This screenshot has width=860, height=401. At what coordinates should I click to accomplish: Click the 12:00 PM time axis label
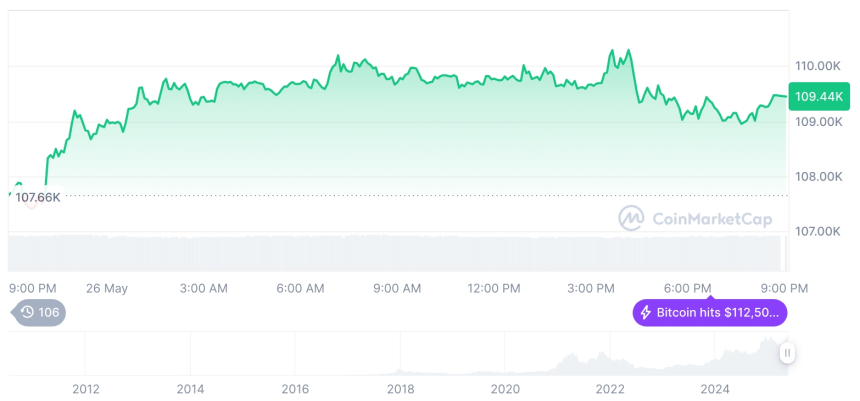[x=494, y=288]
